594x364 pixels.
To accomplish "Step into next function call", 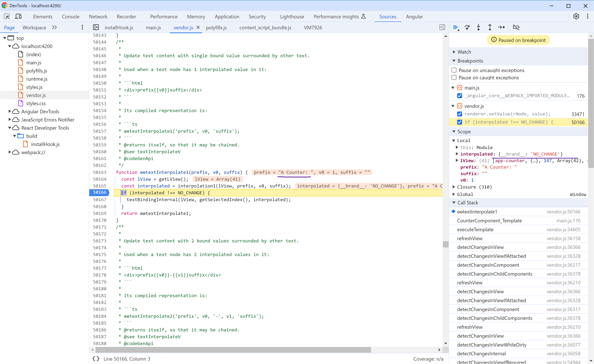I will click(x=478, y=27).
